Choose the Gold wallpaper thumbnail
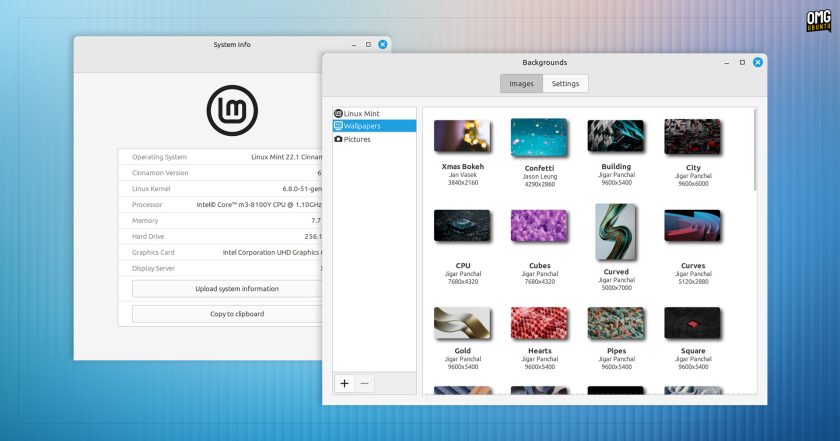Screen dimensions: 840x441 tap(462, 323)
